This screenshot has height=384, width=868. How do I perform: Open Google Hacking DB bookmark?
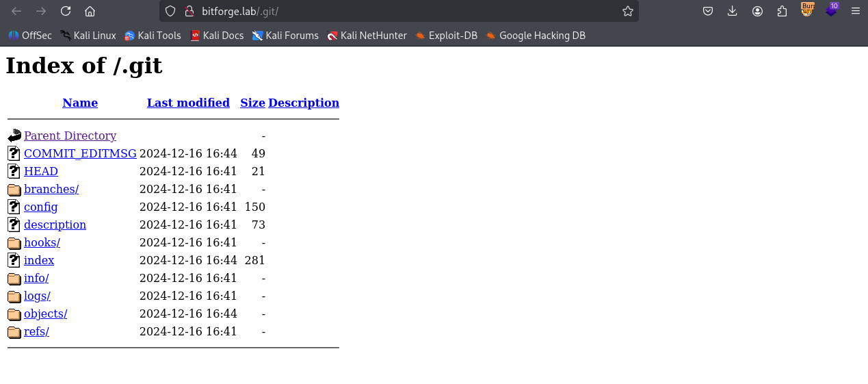pyautogui.click(x=535, y=36)
